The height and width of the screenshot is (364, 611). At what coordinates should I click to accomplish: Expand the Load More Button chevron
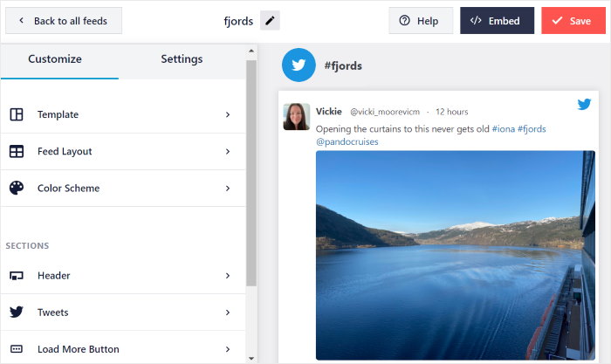(x=228, y=349)
